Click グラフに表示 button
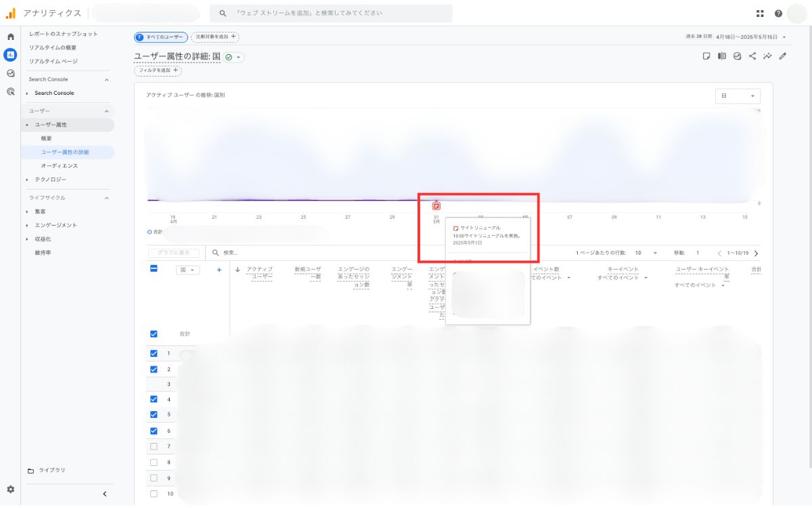 coord(173,253)
